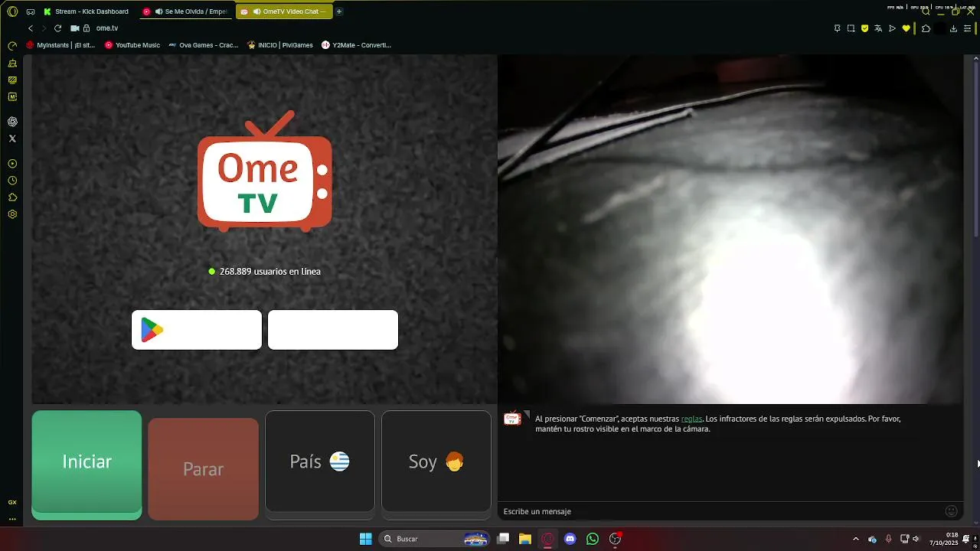Open the yellow 'M' sidebar icon
The height and width of the screenshot is (551, 980).
point(12,97)
